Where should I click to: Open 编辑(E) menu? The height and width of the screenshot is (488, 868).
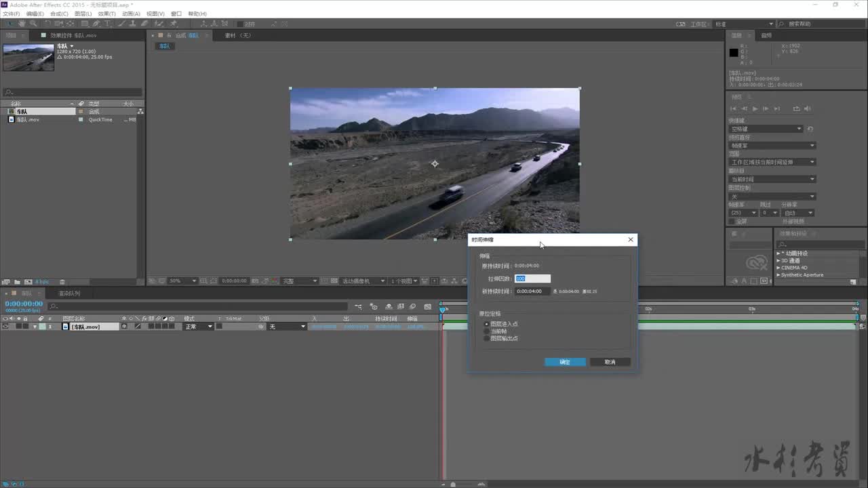35,14
